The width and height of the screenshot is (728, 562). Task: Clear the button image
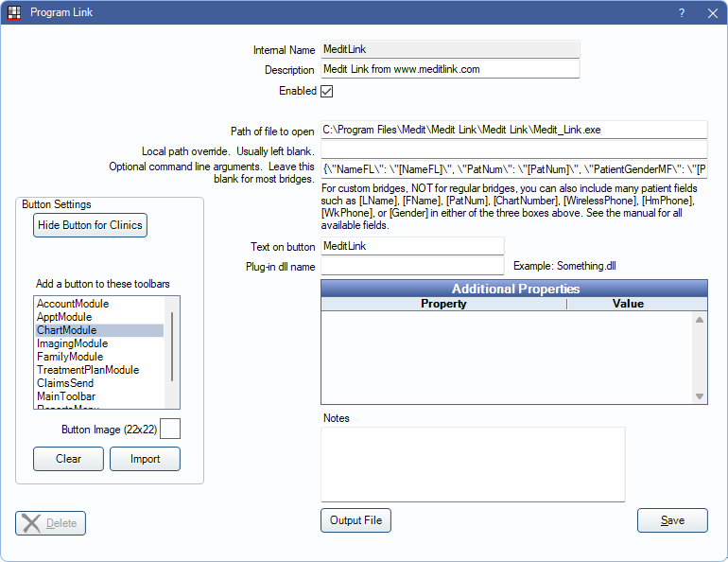click(x=68, y=459)
